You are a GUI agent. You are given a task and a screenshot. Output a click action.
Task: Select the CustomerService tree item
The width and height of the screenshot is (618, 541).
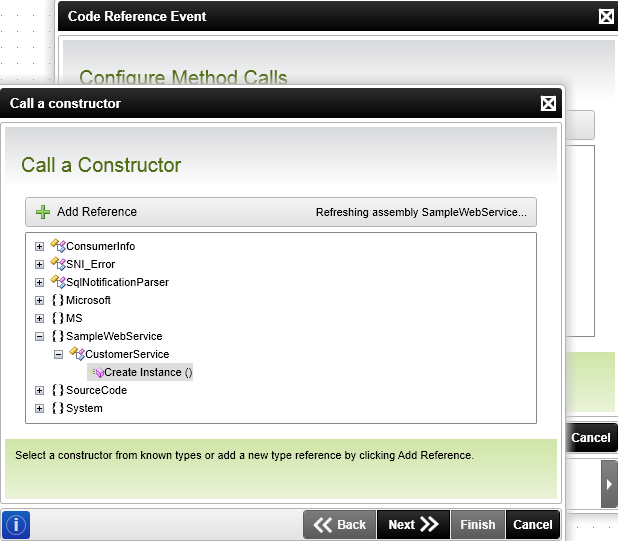pyautogui.click(x=127, y=355)
